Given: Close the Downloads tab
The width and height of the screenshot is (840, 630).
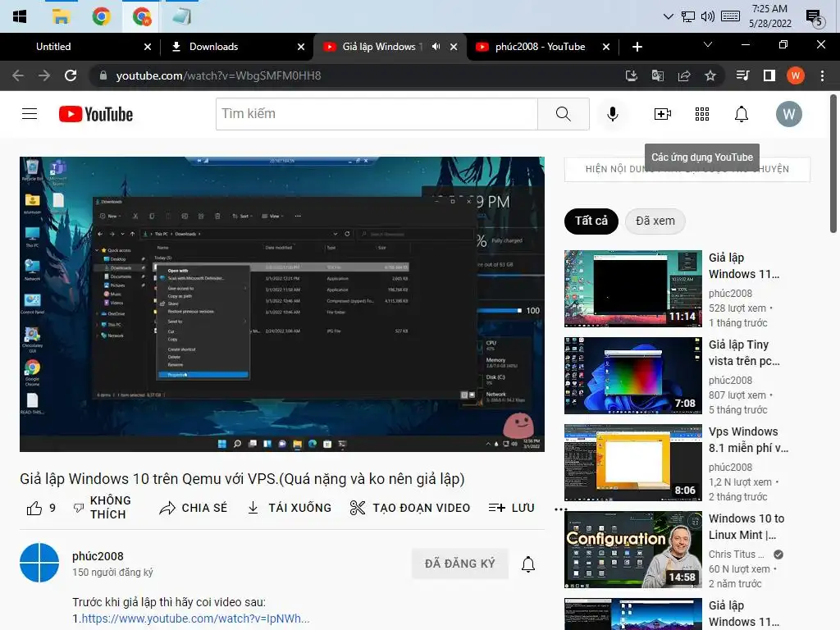Looking at the screenshot, I should (x=301, y=47).
